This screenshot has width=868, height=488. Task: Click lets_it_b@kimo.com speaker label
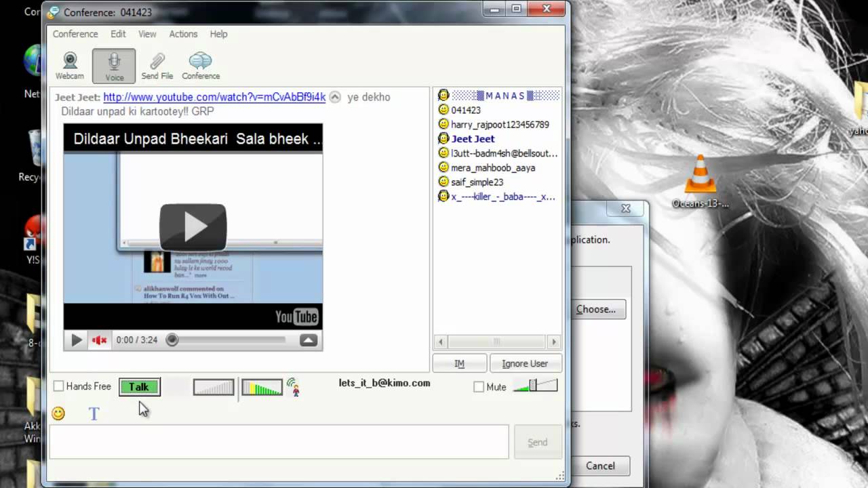click(x=384, y=383)
